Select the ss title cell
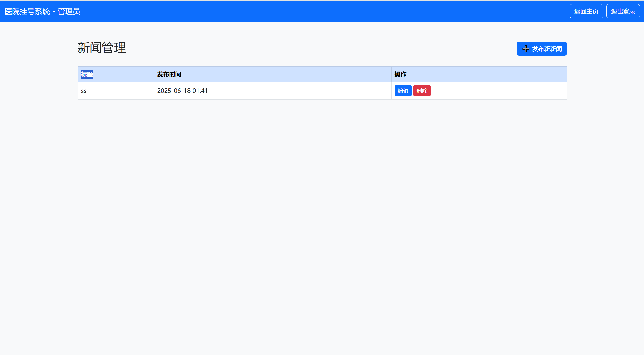644x355 pixels. tap(84, 91)
